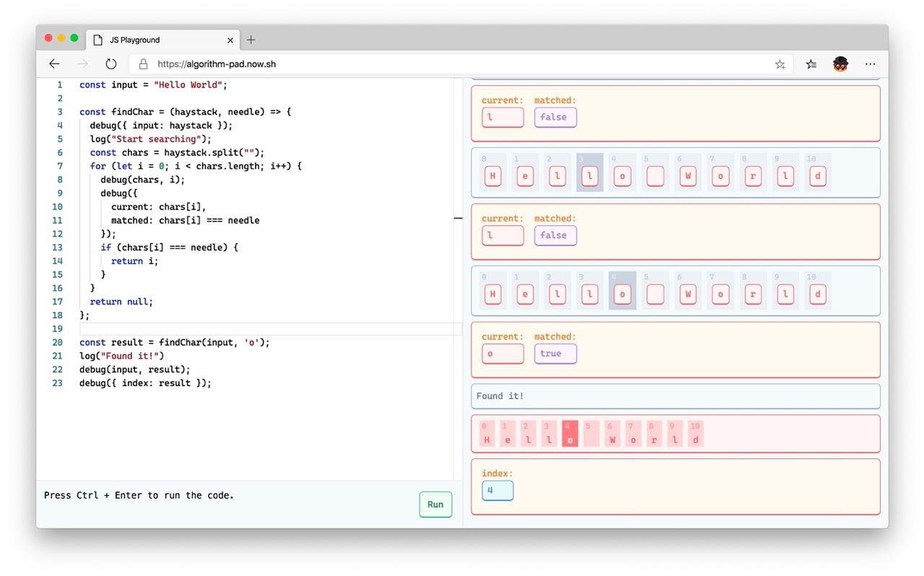Click line number 13 in the editor gutter
Screen dimensions: 924x576
[58, 248]
